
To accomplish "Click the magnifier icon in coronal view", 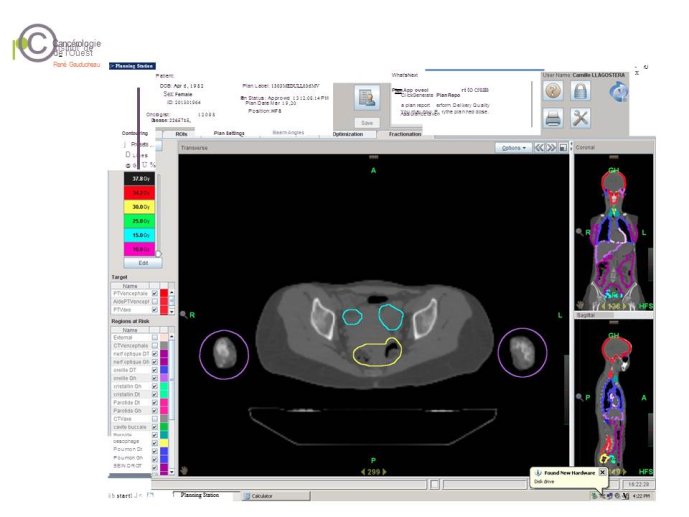I will point(580,232).
